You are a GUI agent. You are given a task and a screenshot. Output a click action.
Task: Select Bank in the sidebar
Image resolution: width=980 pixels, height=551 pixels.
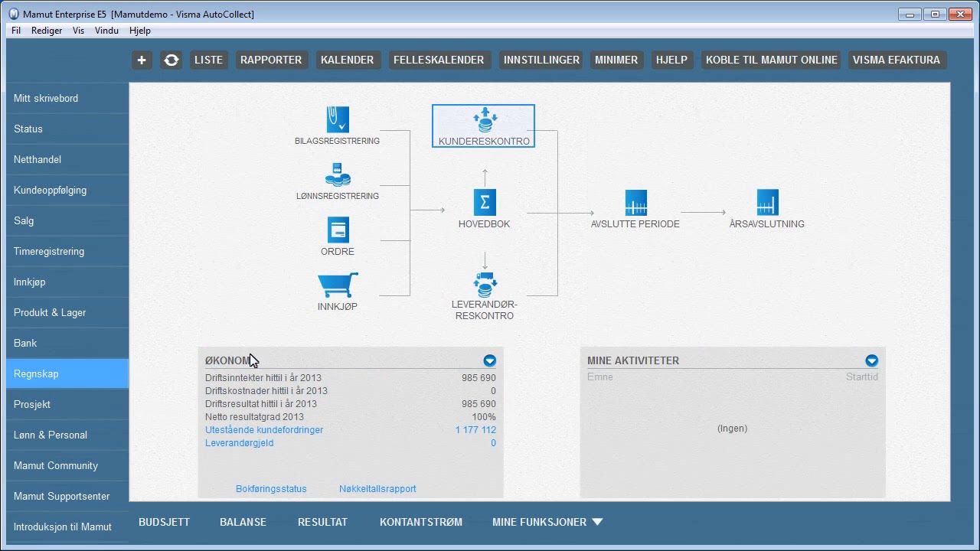point(67,343)
